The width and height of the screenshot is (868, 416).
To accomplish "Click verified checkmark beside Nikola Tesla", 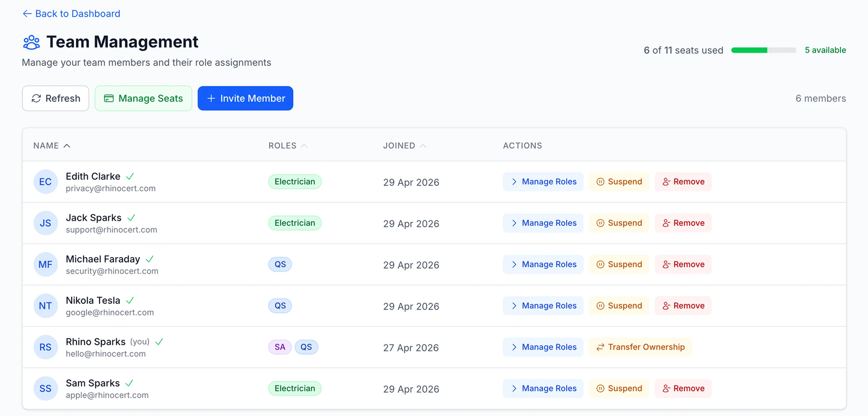I will 130,300.
